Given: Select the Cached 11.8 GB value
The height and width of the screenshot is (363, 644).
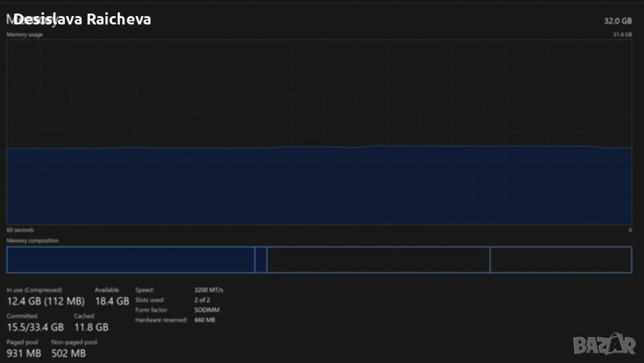Looking at the screenshot, I should pyautogui.click(x=91, y=327).
